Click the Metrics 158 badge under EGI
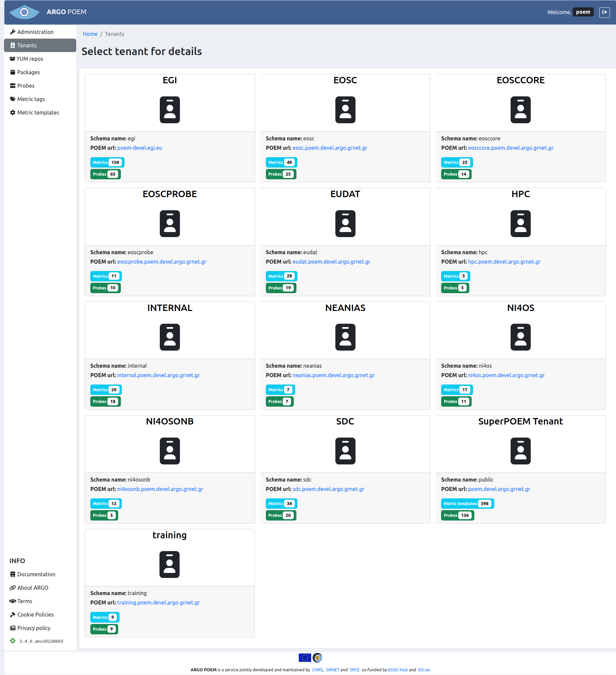This screenshot has height=675, width=616. 107,162
